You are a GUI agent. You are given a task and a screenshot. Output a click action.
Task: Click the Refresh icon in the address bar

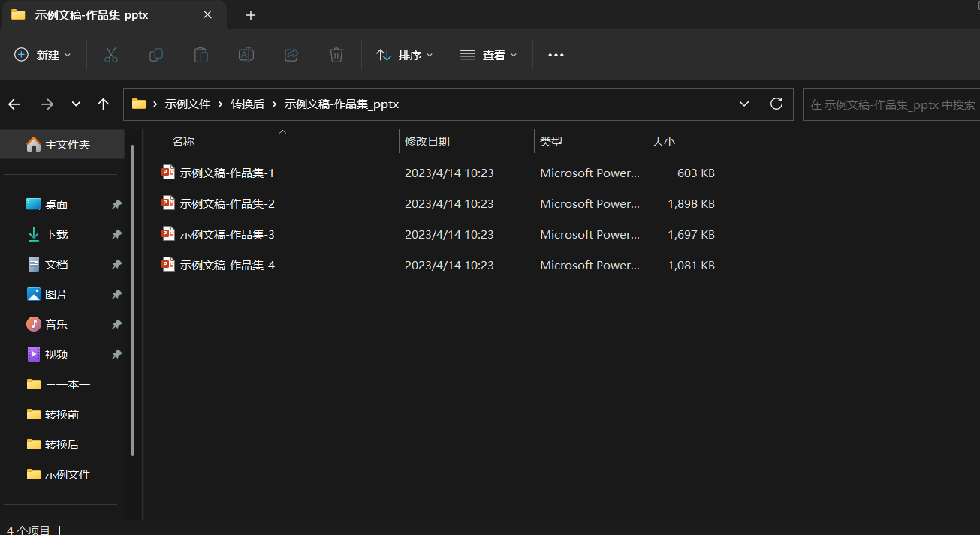pos(776,104)
